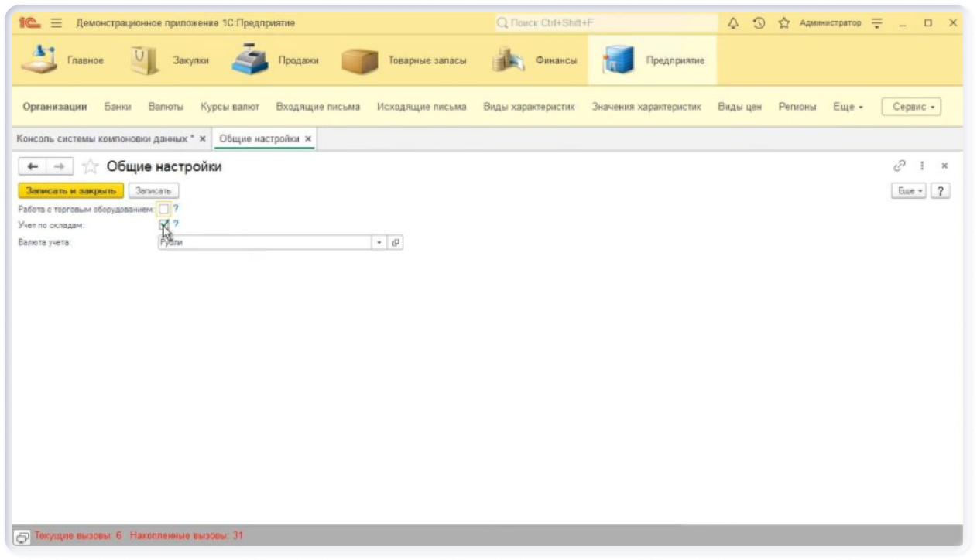Close the Общие настройки tab
The width and height of the screenshot is (977, 560).
click(308, 138)
